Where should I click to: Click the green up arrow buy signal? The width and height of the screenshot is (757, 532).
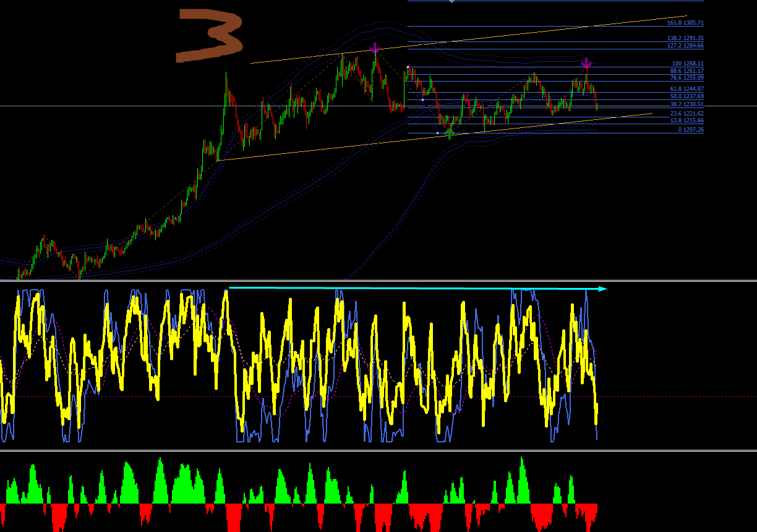(x=450, y=132)
